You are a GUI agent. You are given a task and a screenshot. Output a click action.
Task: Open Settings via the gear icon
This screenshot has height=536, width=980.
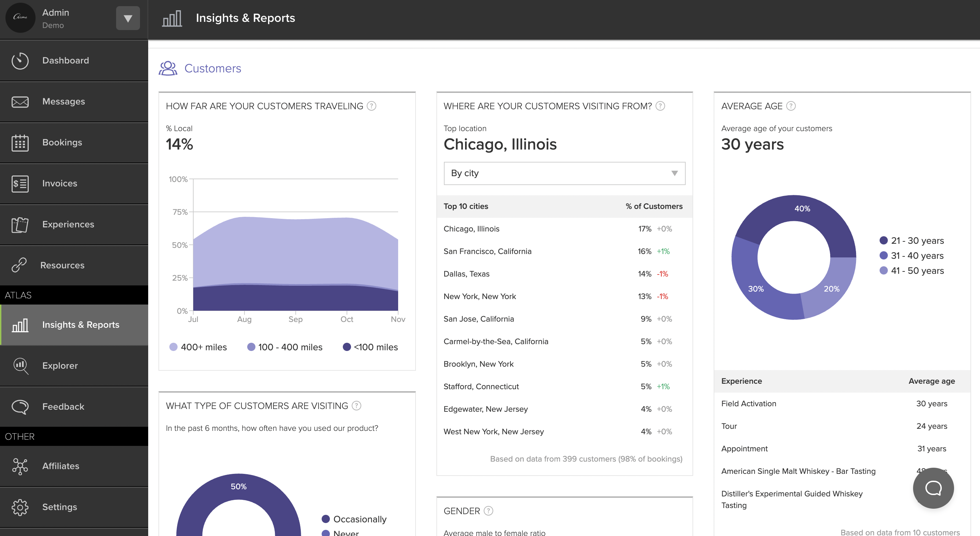tap(20, 507)
